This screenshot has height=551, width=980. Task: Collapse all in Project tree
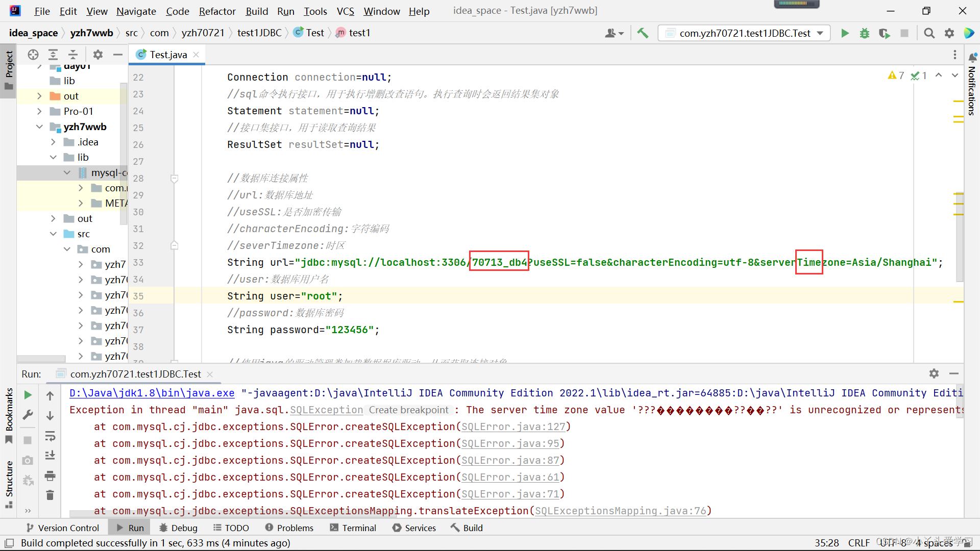[73, 55]
